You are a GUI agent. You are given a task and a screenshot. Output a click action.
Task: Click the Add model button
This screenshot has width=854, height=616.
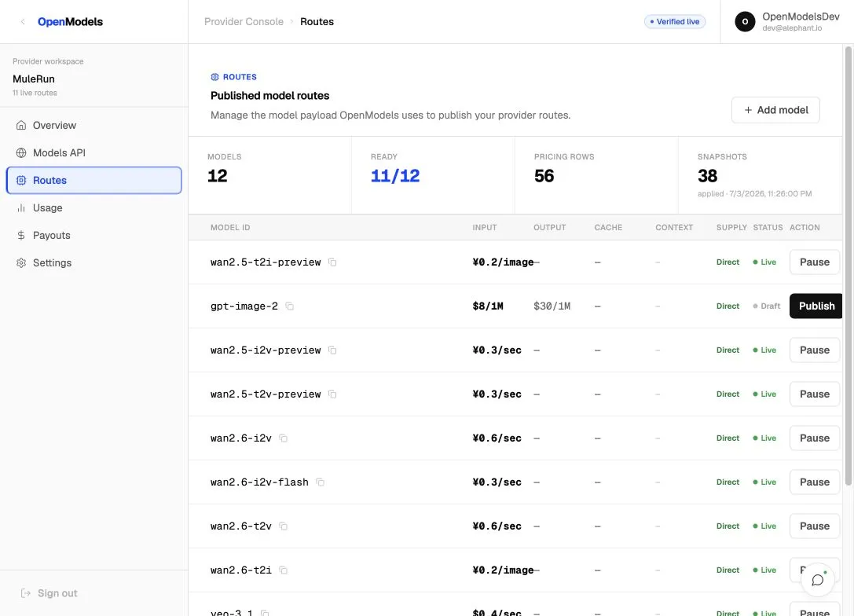pos(775,110)
